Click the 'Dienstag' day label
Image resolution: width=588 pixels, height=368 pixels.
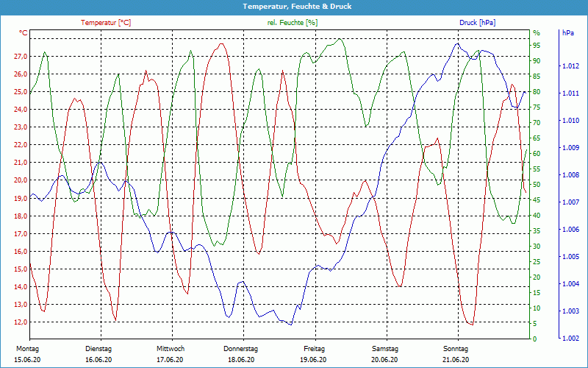click(98, 349)
